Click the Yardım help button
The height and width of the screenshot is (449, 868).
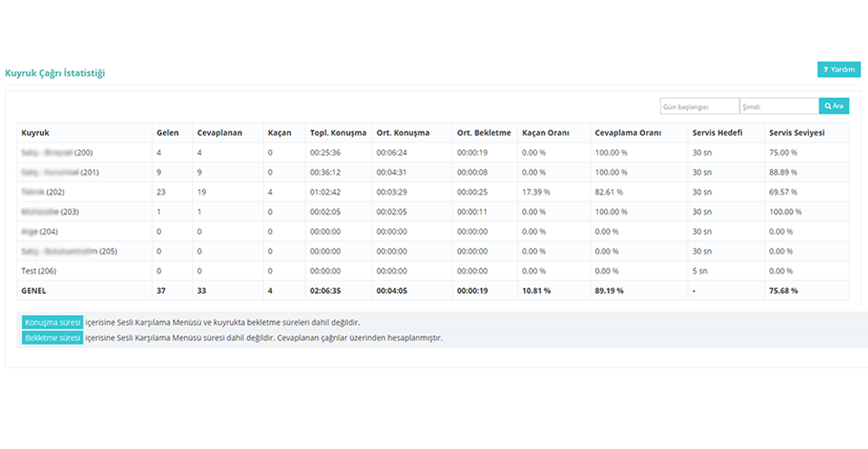[x=838, y=69]
